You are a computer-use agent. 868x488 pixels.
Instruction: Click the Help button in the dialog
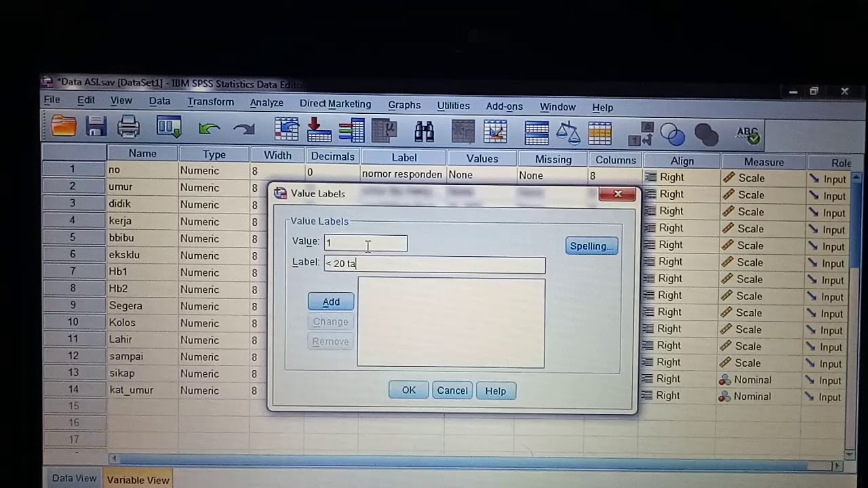(x=495, y=391)
